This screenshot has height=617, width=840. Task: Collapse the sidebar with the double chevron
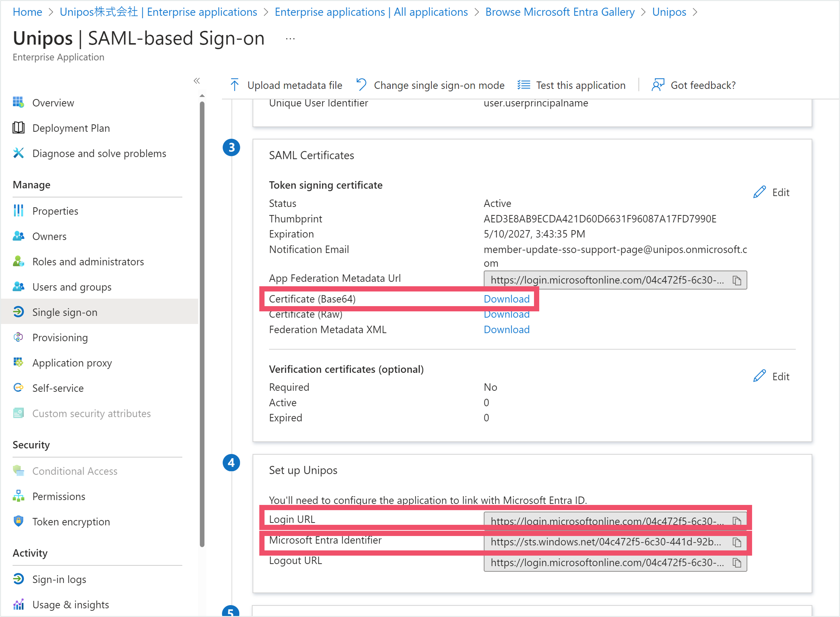pos(197,81)
